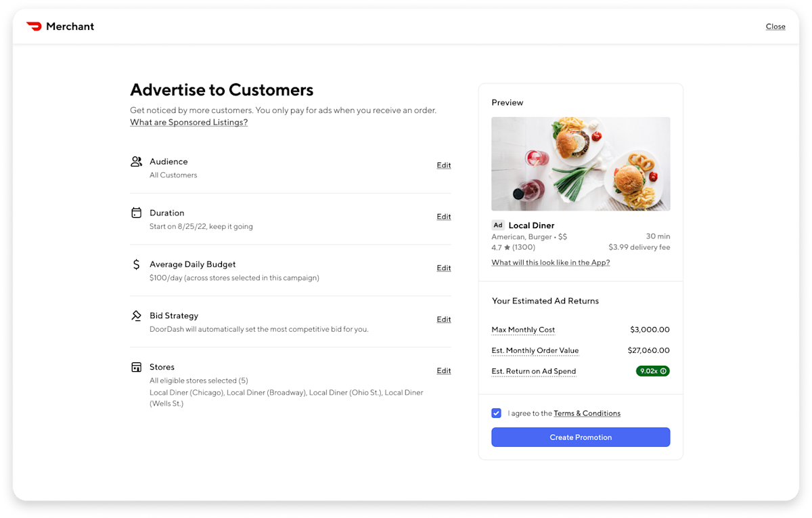Open What will this look like in the App?
812x518 pixels.
coord(550,262)
